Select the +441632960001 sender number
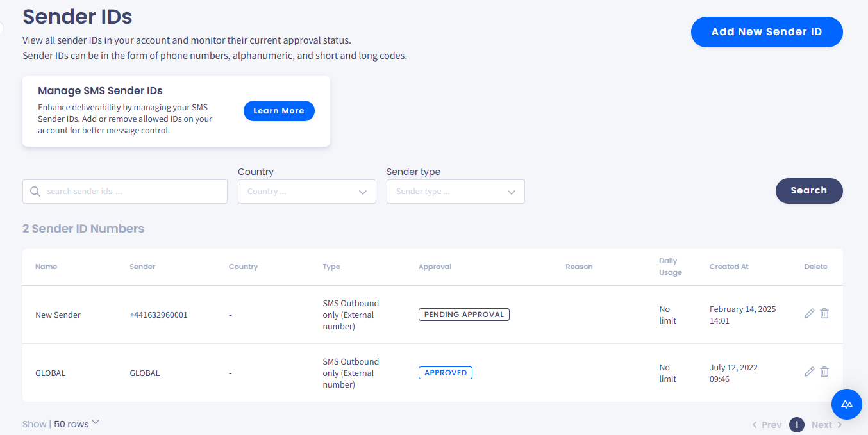This screenshot has width=868, height=435. (x=158, y=315)
